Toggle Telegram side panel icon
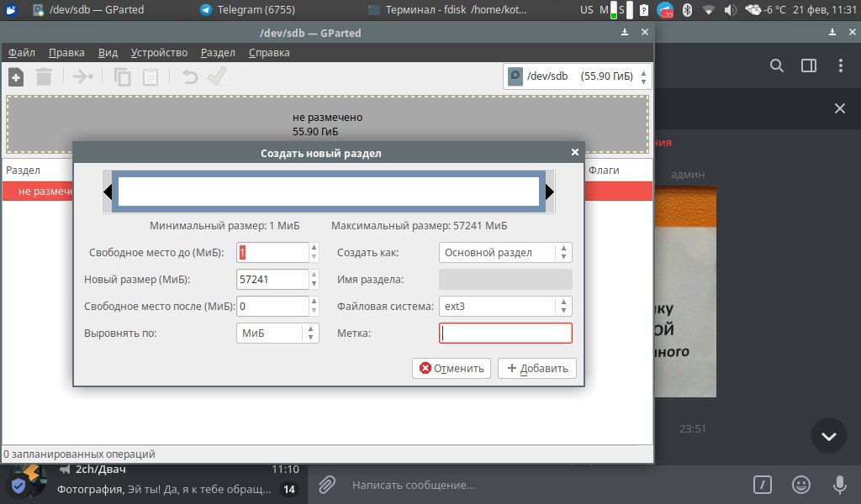The height and width of the screenshot is (504, 861). (x=809, y=66)
